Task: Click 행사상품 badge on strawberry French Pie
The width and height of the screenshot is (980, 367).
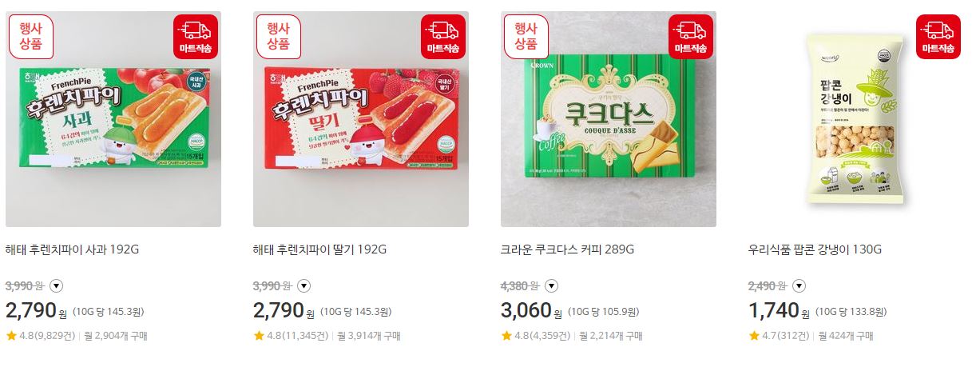Action: click(x=279, y=37)
